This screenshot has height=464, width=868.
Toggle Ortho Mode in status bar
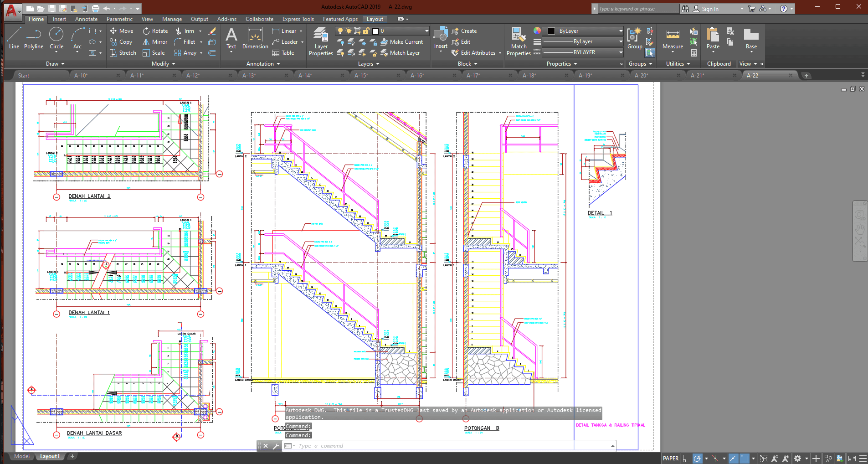[x=686, y=459]
